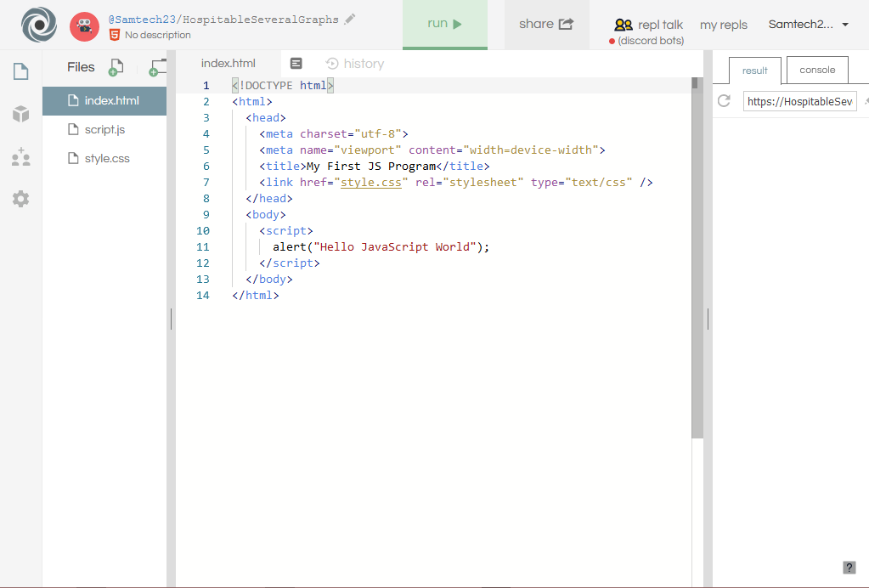Click the editor vertical scrollbar
The height and width of the screenshot is (588, 869).
(x=697, y=259)
